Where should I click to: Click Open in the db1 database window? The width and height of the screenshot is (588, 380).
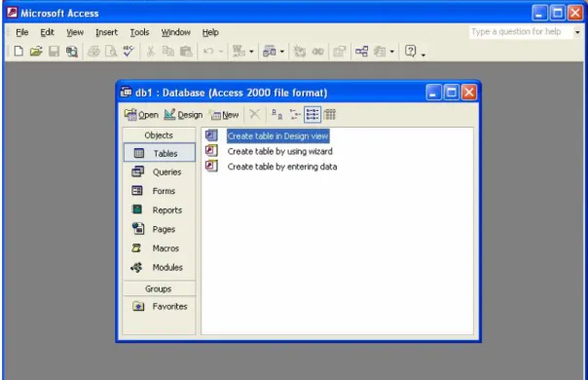[x=141, y=115]
